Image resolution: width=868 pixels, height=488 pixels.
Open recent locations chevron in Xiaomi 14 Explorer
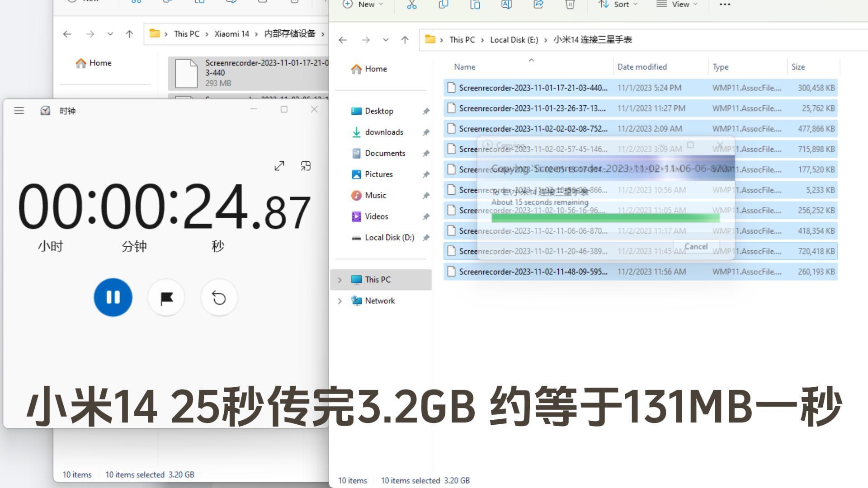pyautogui.click(x=110, y=34)
